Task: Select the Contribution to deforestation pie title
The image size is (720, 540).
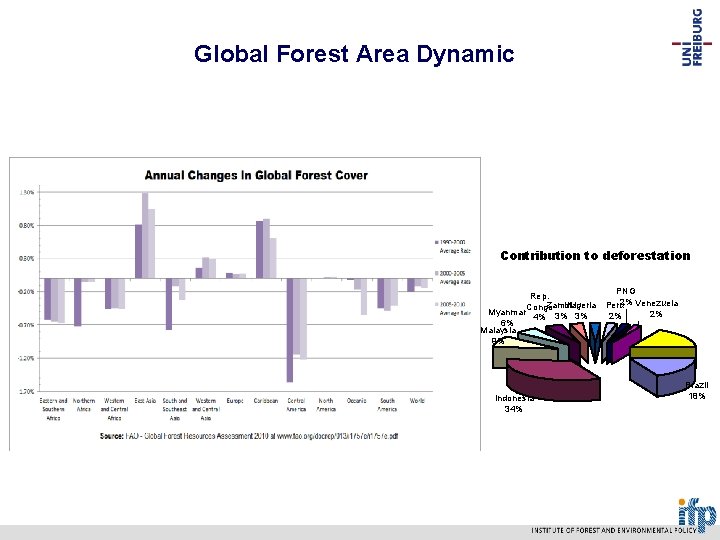Action: tap(595, 256)
